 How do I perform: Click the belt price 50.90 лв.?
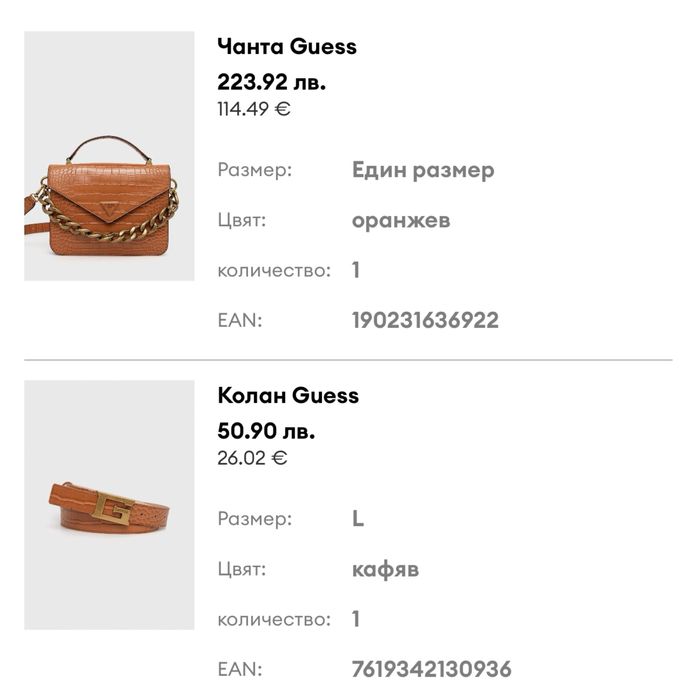point(266,432)
